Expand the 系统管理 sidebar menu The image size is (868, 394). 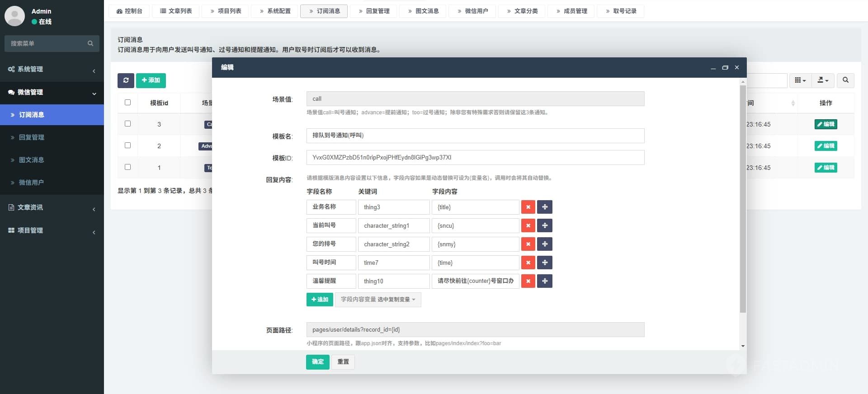(52, 69)
